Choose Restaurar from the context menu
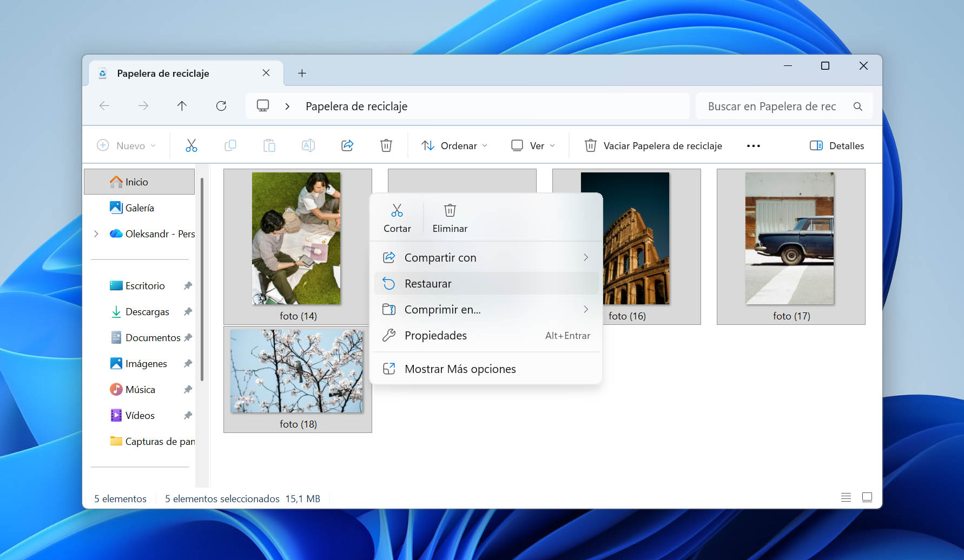The width and height of the screenshot is (964, 560). pos(486,283)
